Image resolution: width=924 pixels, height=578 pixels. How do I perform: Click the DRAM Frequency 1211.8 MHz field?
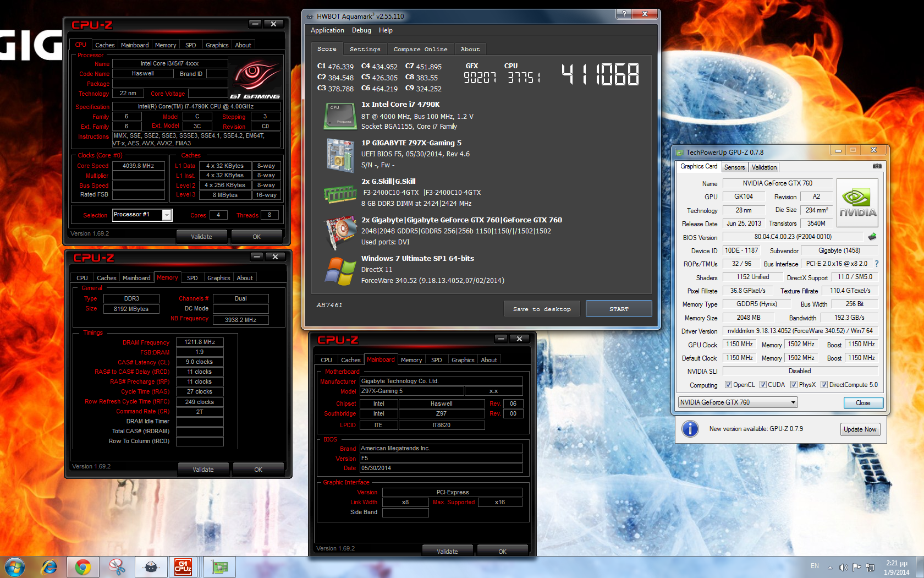coord(200,342)
